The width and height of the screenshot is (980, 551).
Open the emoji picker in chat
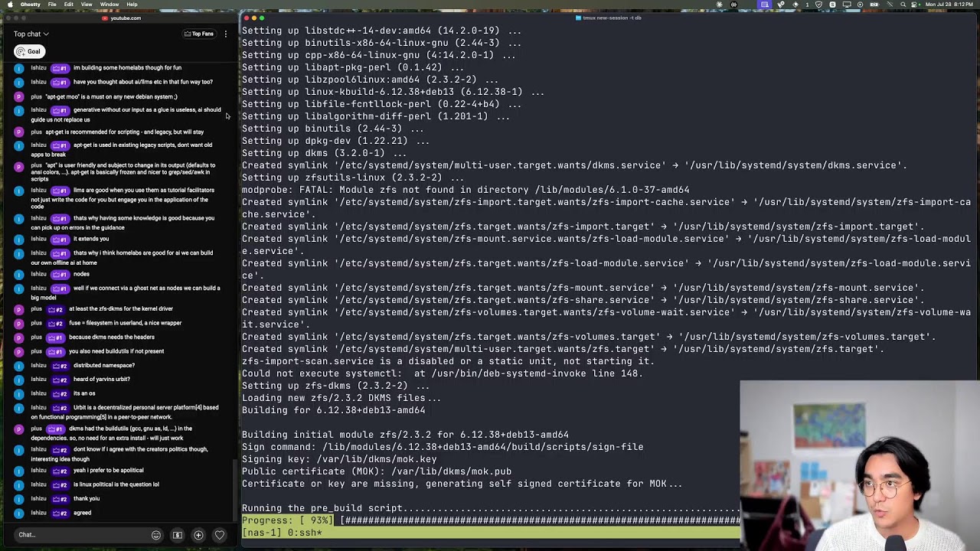[156, 535]
